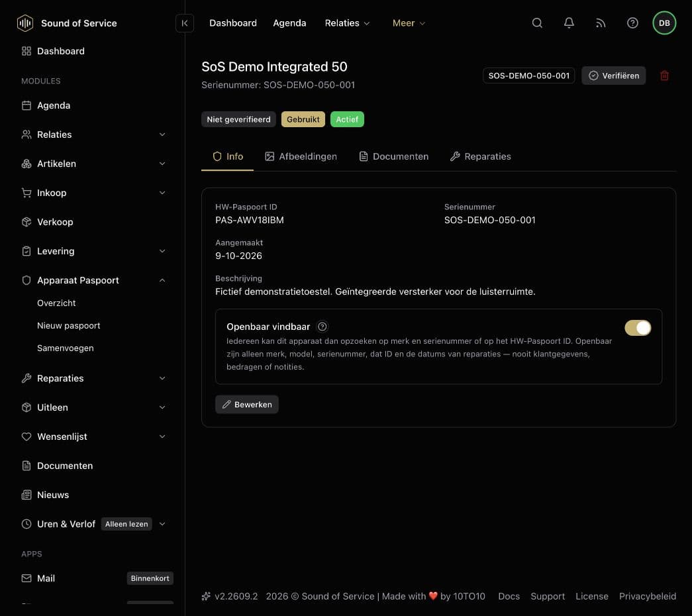Open the Meer dropdown in top navigation

(409, 23)
